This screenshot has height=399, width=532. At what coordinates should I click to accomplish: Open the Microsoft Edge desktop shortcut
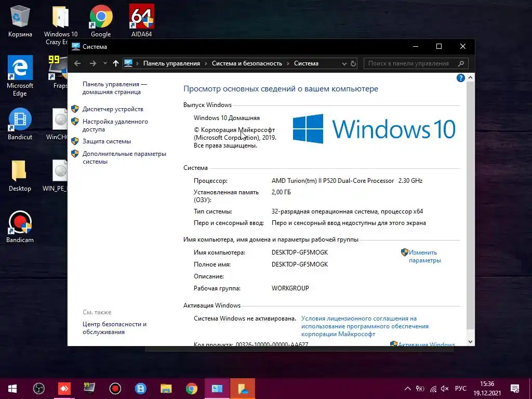[20, 76]
